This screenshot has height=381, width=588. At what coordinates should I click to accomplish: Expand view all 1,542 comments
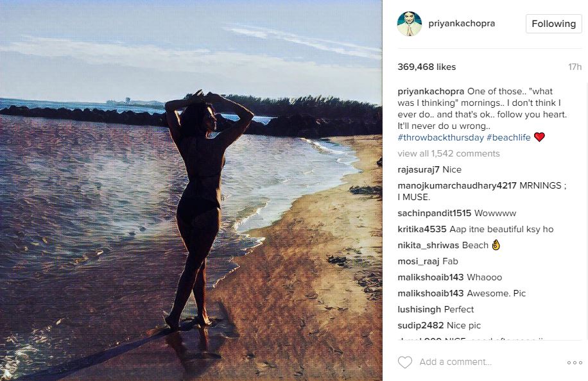tap(449, 153)
